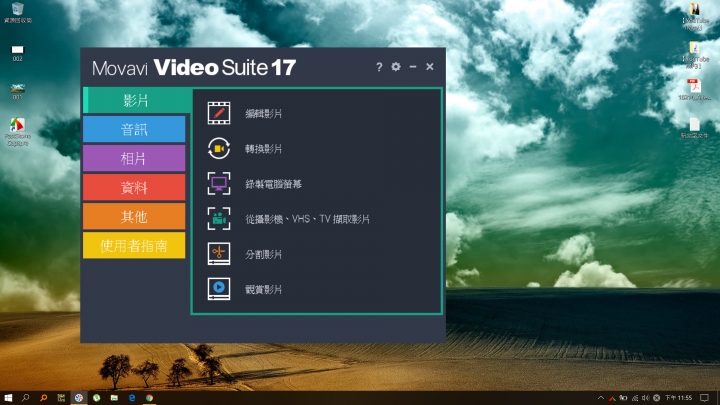Click the 編輯影片 text label
The height and width of the screenshot is (405, 720).
[263, 114]
